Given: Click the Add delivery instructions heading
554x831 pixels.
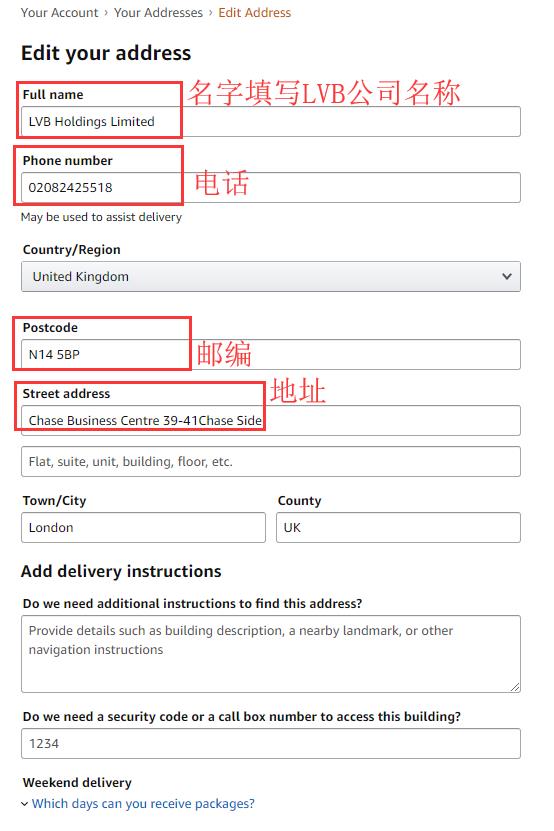Looking at the screenshot, I should (121, 571).
